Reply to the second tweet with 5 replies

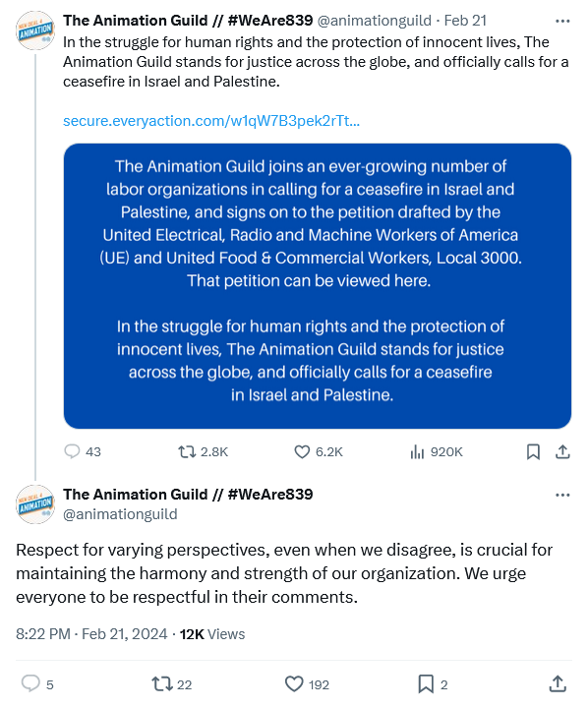click(37, 684)
